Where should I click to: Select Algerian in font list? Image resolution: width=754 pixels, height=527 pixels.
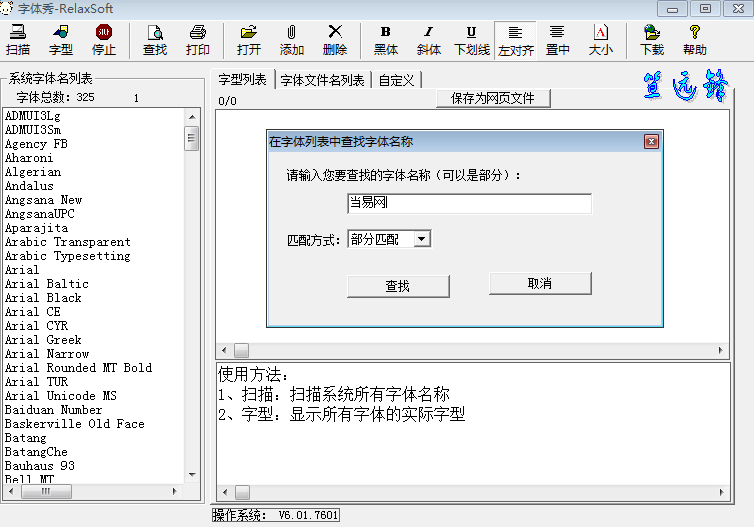pyautogui.click(x=33, y=172)
